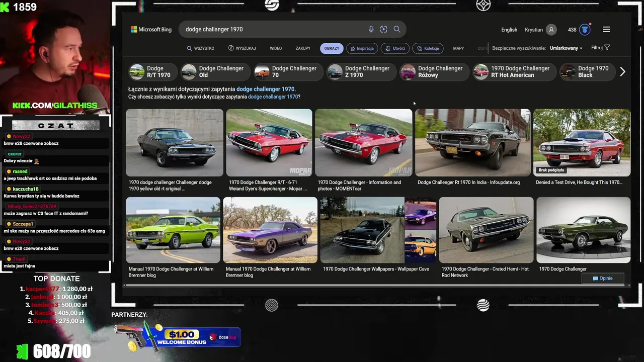Image resolution: width=644 pixels, height=362 pixels.
Task: Select Dodge Challenger Old suggestion chip
Action: [x=215, y=72]
